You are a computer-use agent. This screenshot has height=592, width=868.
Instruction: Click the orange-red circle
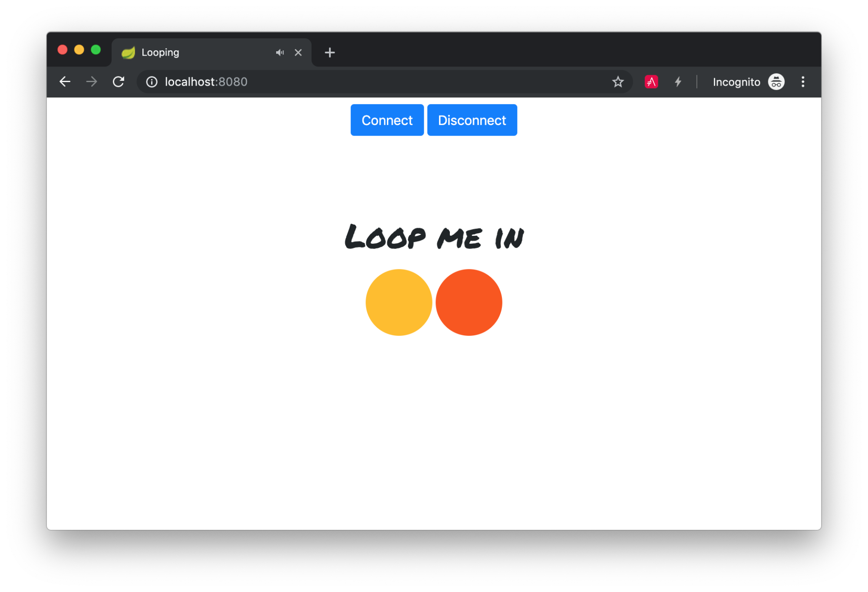point(469,302)
